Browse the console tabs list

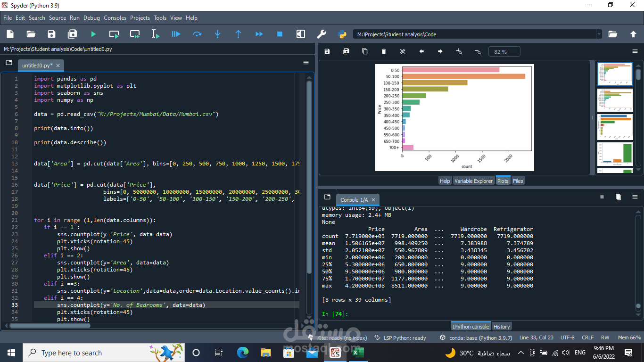click(327, 197)
